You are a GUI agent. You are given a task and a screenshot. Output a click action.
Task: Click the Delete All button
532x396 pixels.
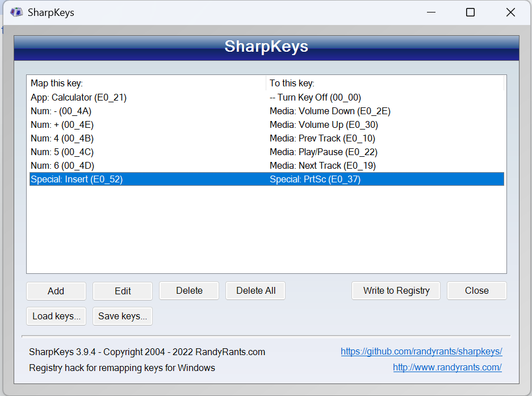(255, 291)
